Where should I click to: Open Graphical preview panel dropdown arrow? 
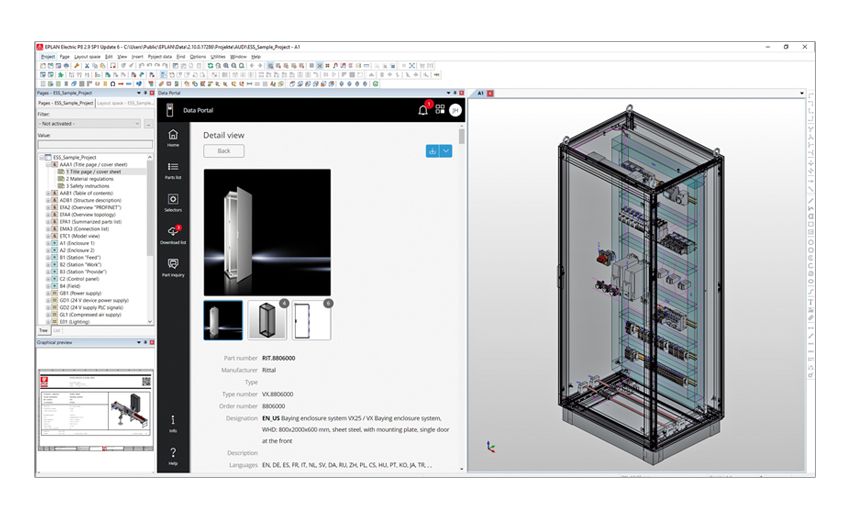(x=139, y=342)
